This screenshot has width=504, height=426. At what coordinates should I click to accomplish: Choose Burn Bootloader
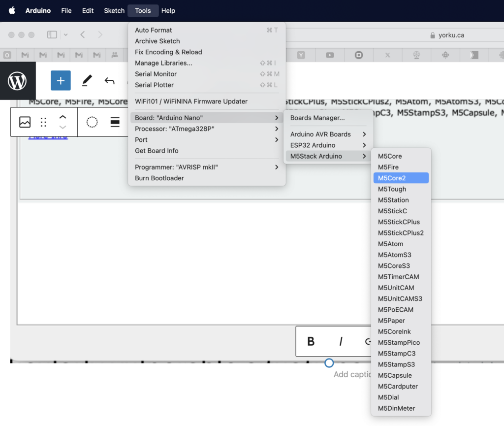(207, 178)
